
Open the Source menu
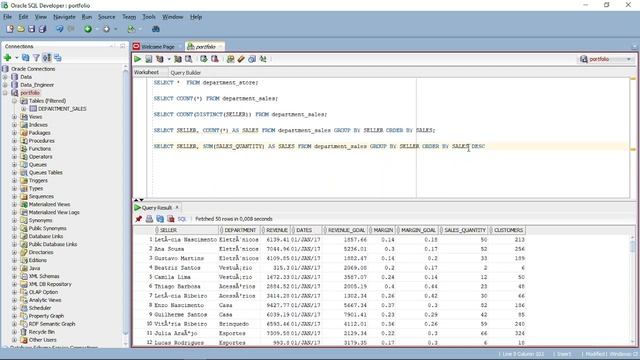[106, 17]
